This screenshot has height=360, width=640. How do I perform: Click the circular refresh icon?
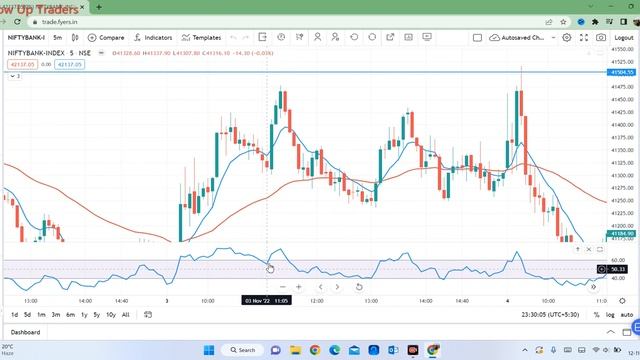372,37
